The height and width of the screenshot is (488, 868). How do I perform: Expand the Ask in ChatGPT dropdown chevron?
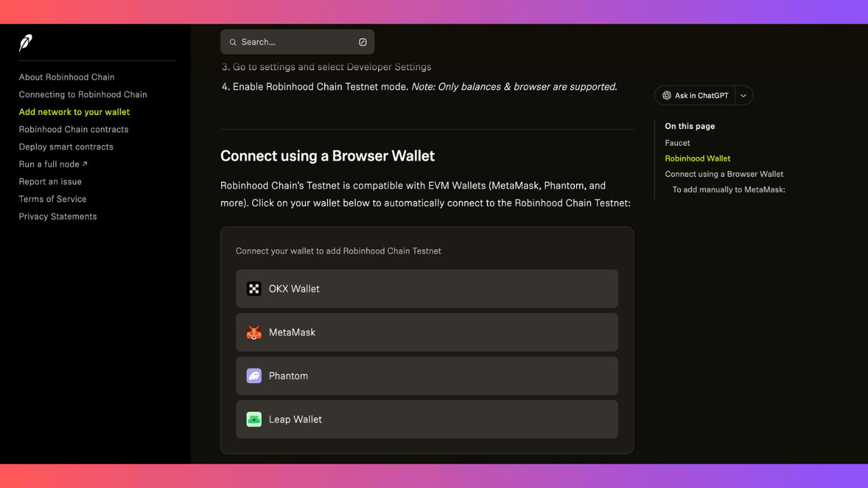point(743,95)
